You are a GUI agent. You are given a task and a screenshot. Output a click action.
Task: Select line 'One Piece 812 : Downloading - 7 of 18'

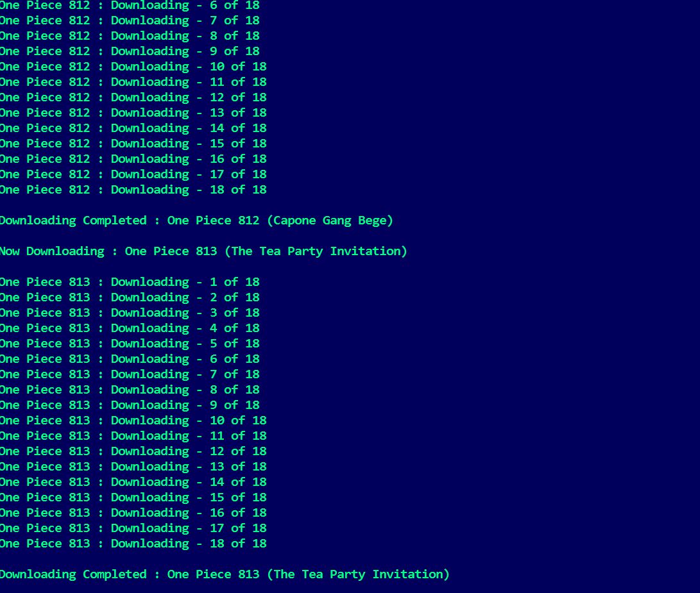pos(130,21)
